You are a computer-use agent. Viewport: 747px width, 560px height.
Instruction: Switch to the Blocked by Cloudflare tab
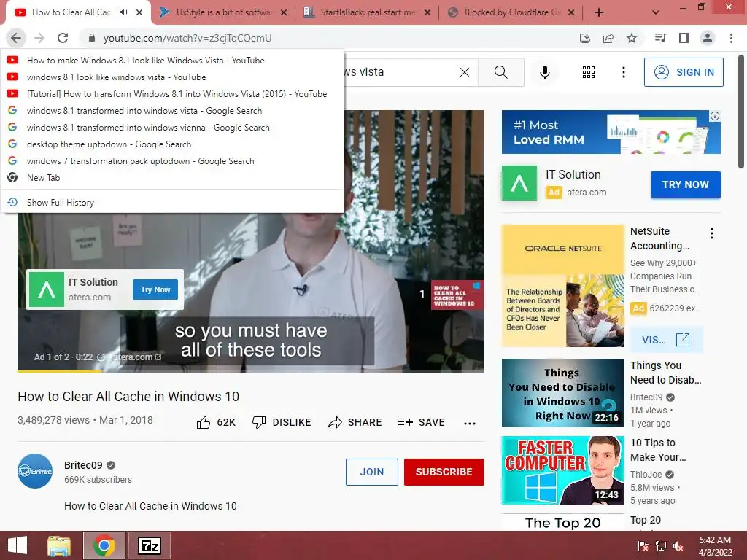click(x=511, y=12)
